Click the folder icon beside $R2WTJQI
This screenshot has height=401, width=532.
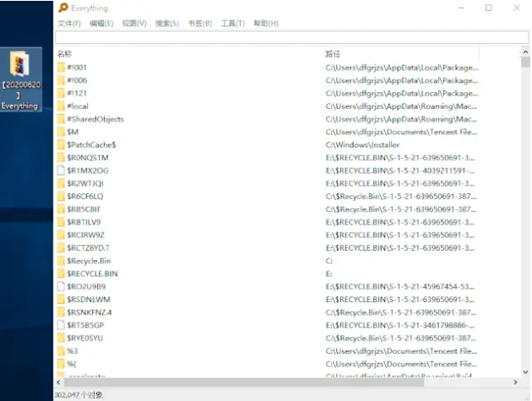[x=61, y=183]
